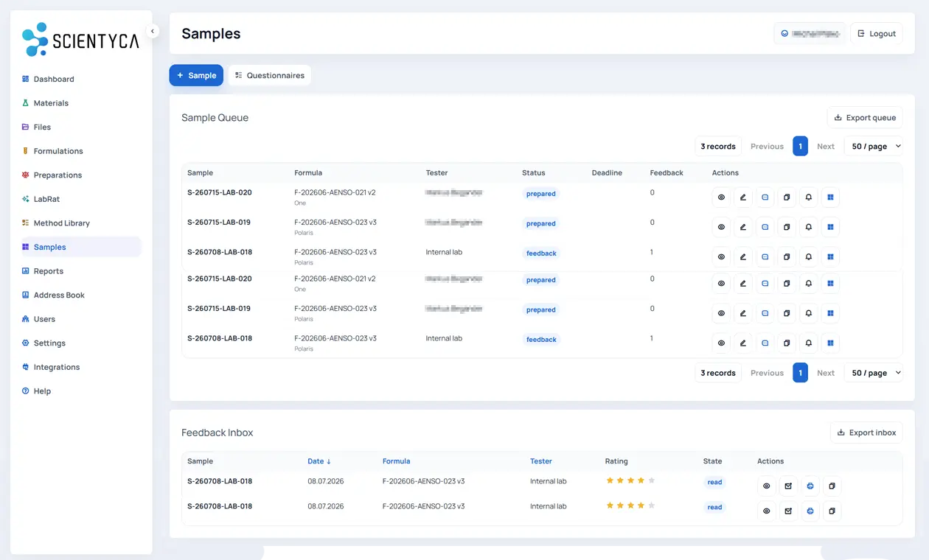Click bell reminder icon in first S-260715-LAB-020 row
Viewport: 929px width, 560px height.
pos(809,197)
